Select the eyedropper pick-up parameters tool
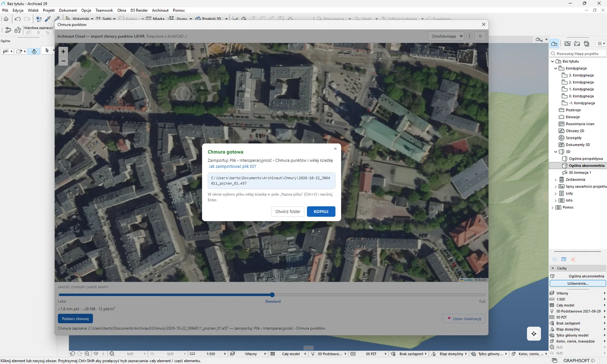 48,19
